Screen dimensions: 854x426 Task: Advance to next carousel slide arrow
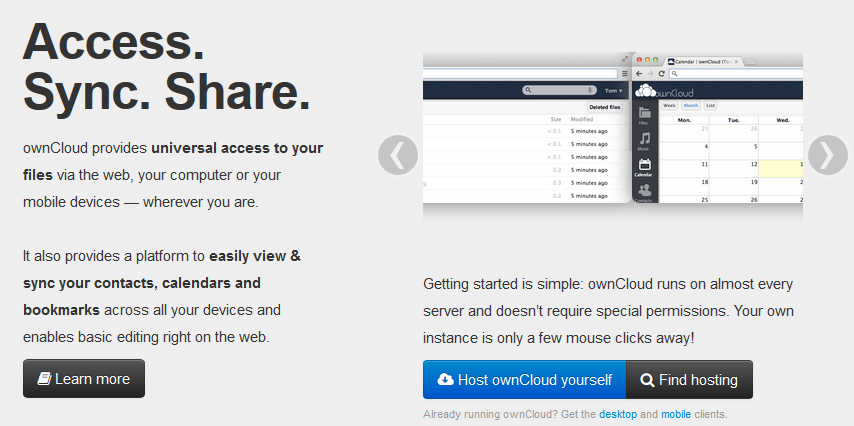click(x=828, y=155)
